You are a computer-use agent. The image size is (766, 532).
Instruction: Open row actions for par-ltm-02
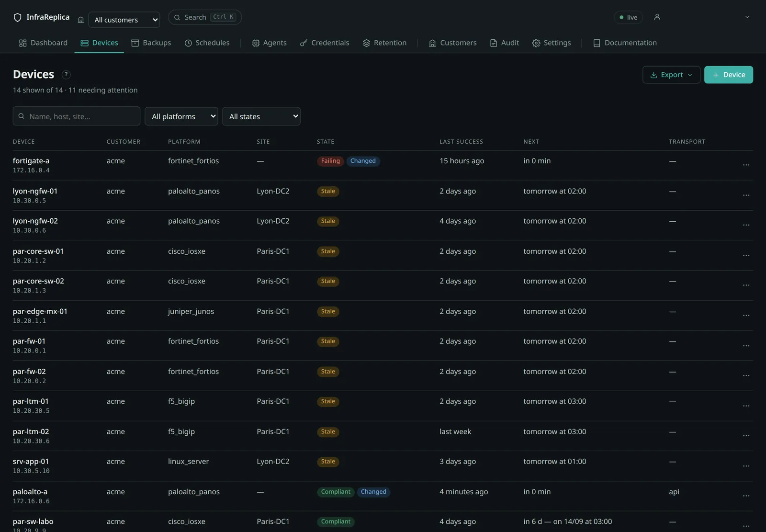[746, 436]
